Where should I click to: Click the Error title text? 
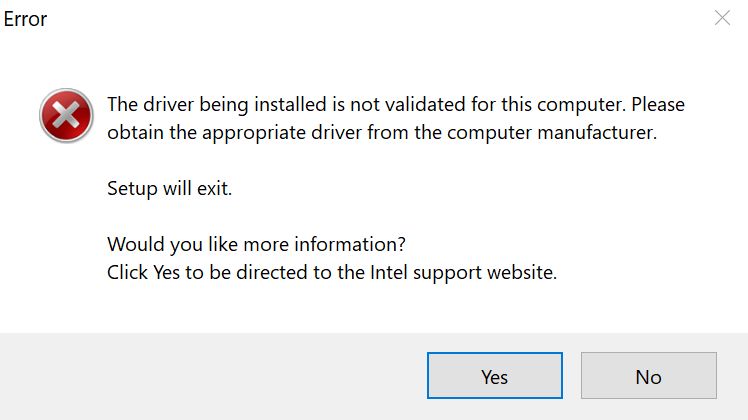click(25, 19)
